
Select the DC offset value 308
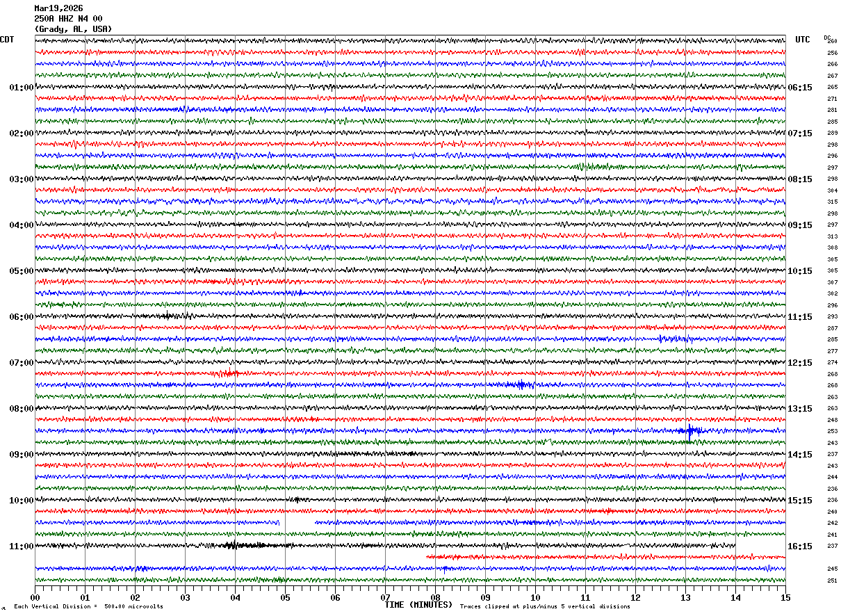(x=832, y=248)
